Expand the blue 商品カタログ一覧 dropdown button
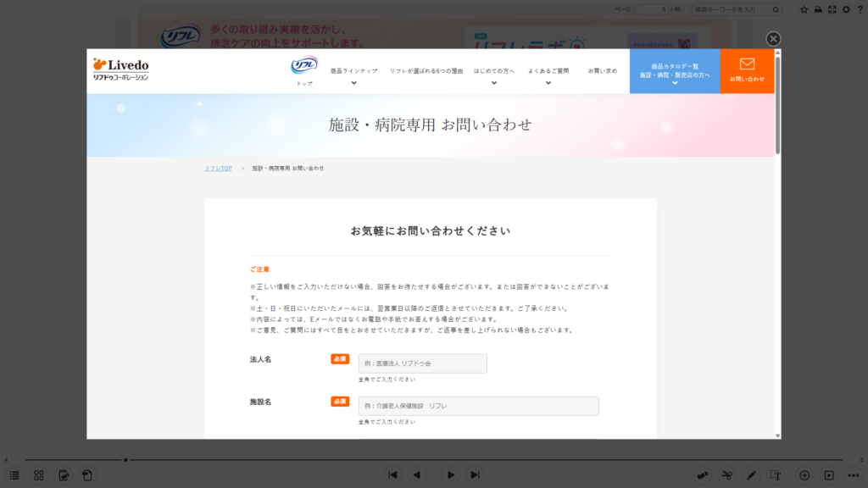Screen dimensions: 868x488 (675, 71)
